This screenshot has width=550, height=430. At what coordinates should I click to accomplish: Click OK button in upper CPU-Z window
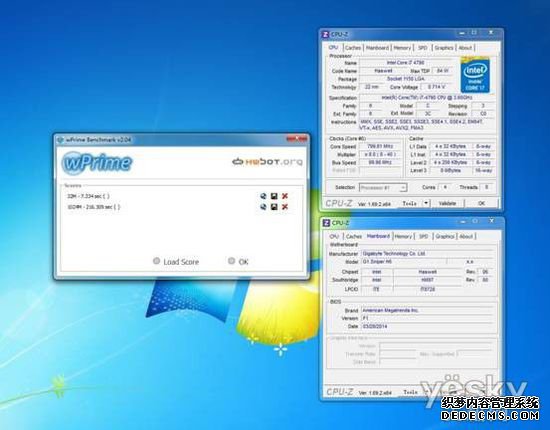point(482,203)
